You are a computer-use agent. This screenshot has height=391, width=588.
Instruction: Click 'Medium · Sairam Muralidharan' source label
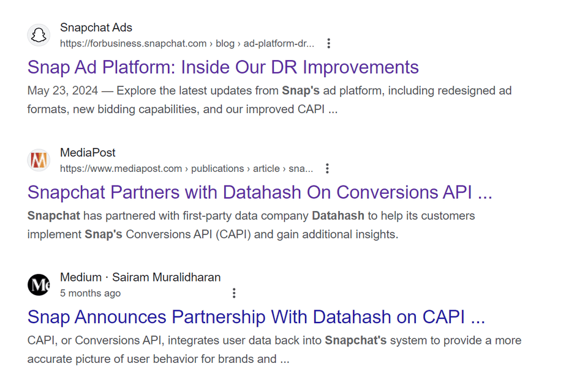click(140, 278)
